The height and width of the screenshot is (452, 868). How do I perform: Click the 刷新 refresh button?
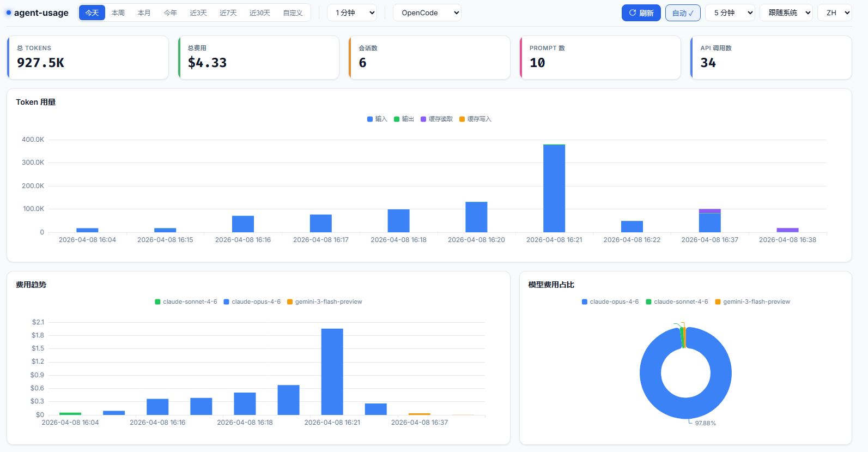(x=641, y=13)
